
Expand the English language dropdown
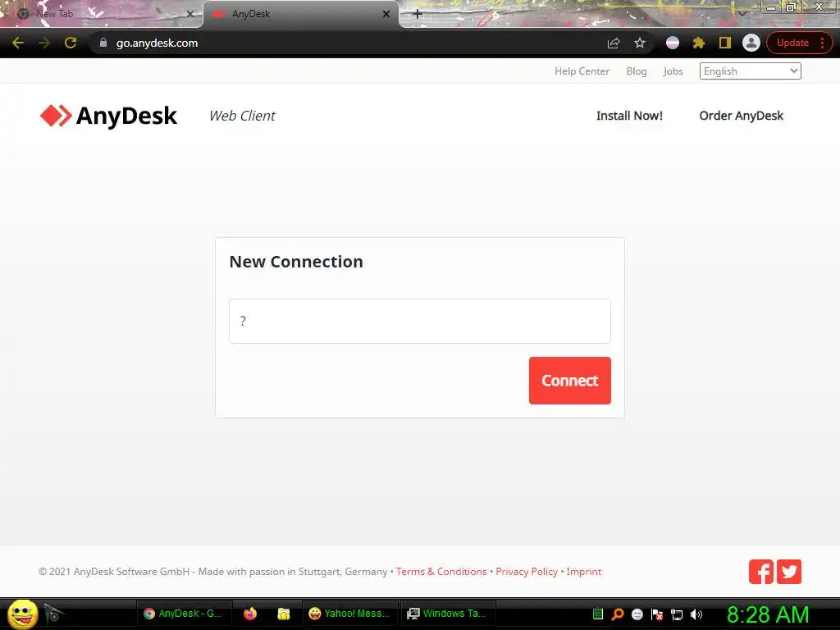[x=750, y=71]
